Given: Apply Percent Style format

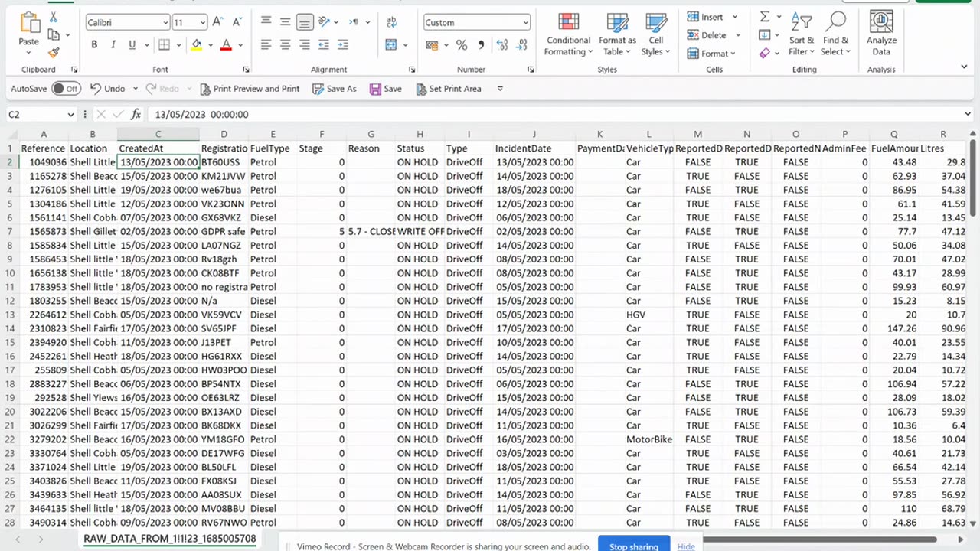Looking at the screenshot, I should click(x=462, y=45).
